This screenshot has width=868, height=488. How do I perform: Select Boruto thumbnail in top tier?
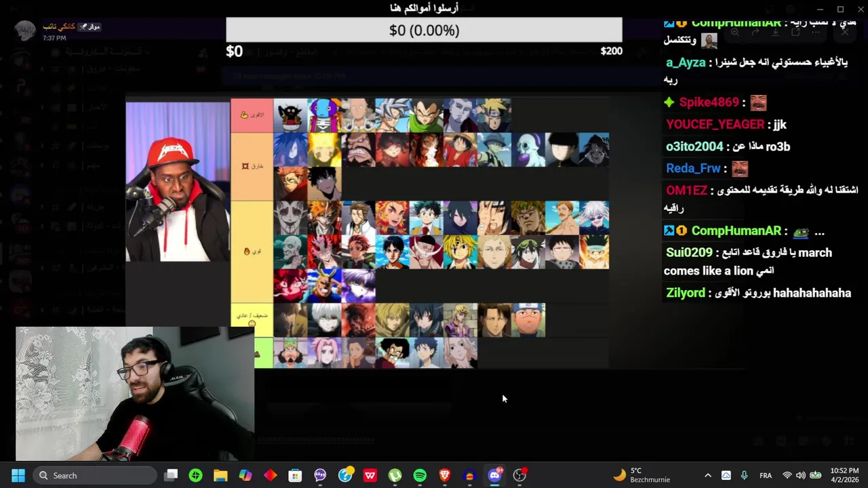pyautogui.click(x=494, y=115)
